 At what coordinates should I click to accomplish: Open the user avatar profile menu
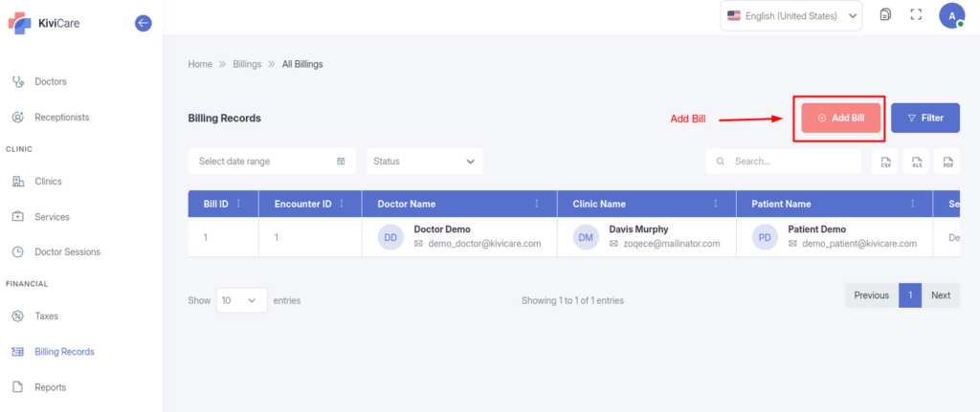pyautogui.click(x=950, y=15)
